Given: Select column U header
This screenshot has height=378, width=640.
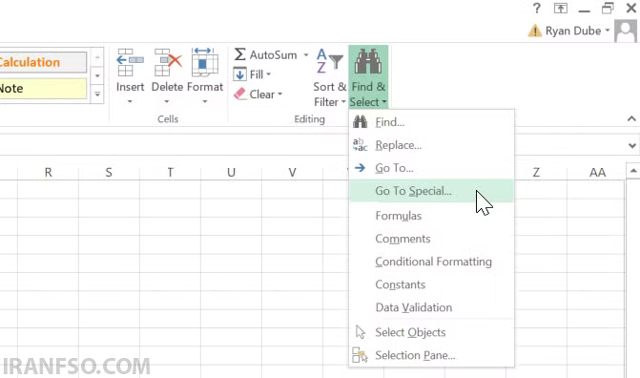Looking at the screenshot, I should click(x=231, y=172).
